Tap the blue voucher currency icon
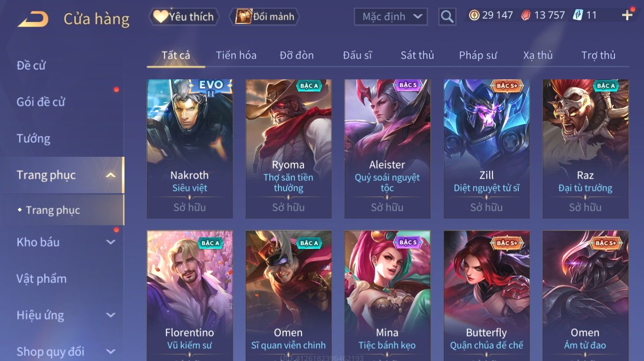Viewport: 644px width, 361px height. point(578,15)
